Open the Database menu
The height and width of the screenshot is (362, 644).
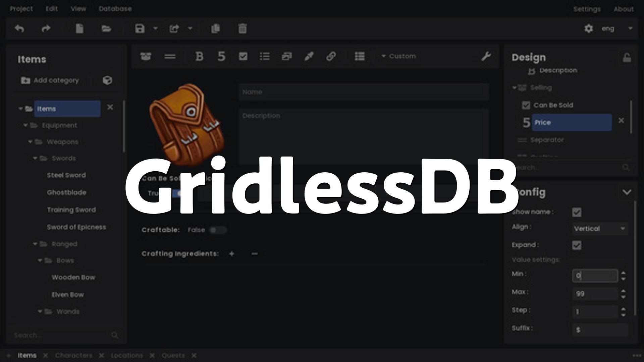pyautogui.click(x=115, y=9)
